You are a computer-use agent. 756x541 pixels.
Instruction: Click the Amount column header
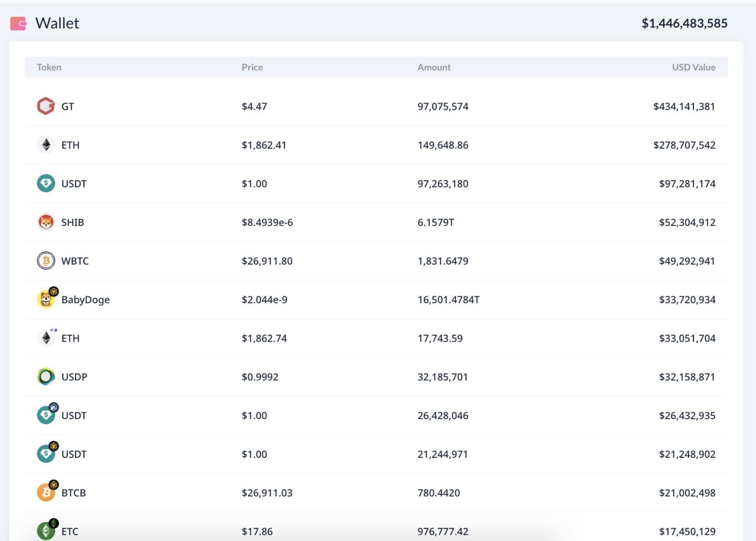click(x=434, y=67)
